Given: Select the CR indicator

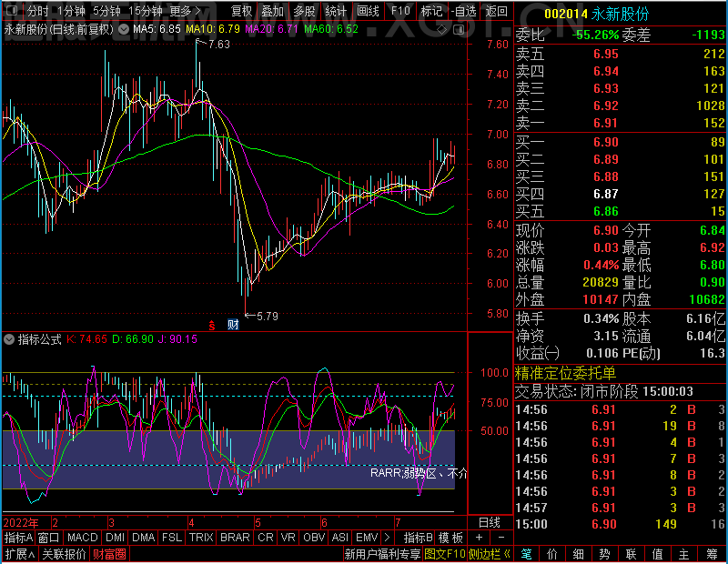Looking at the screenshot, I should 265,538.
